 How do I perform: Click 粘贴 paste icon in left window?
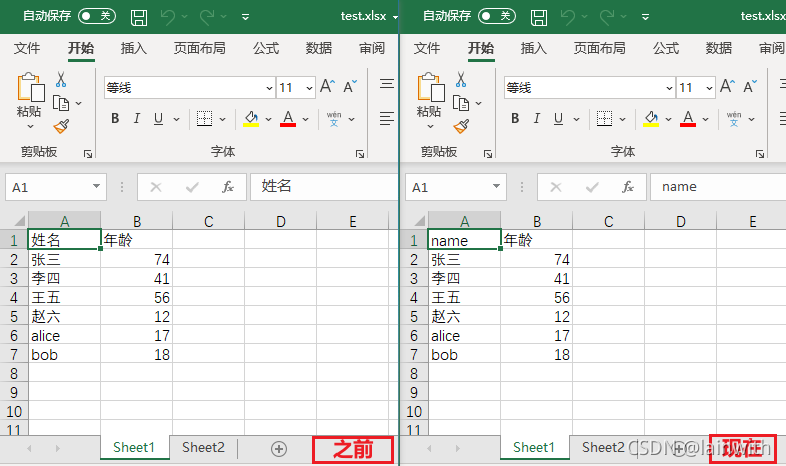30,87
